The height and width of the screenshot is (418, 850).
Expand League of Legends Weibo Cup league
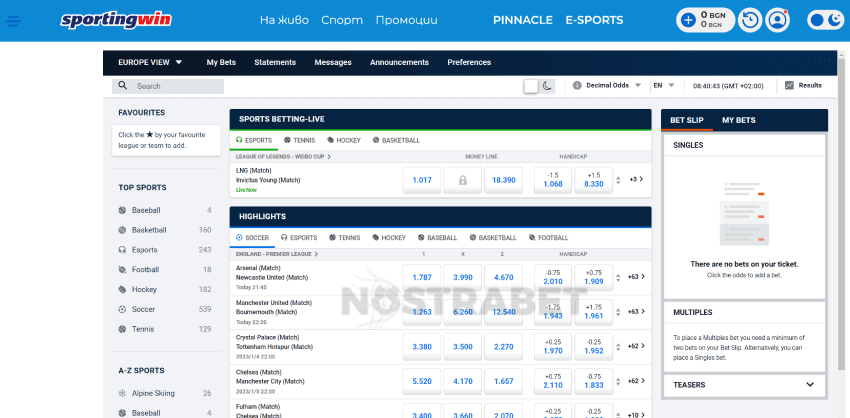[x=284, y=157]
